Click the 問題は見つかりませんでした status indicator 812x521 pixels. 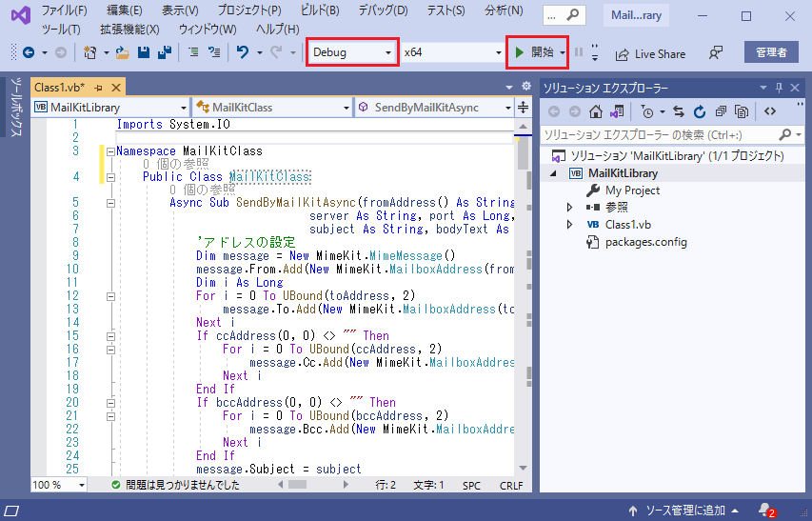pyautogui.click(x=176, y=485)
